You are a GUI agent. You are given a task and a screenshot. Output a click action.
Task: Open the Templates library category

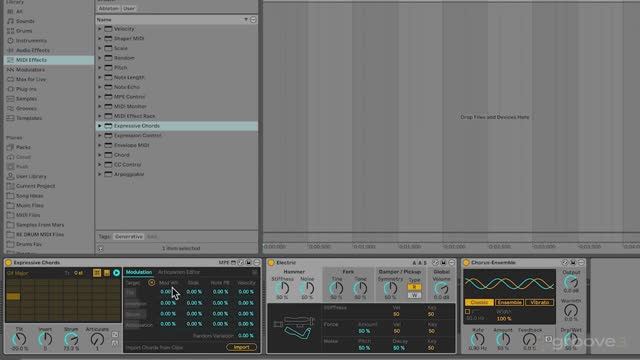point(29,118)
